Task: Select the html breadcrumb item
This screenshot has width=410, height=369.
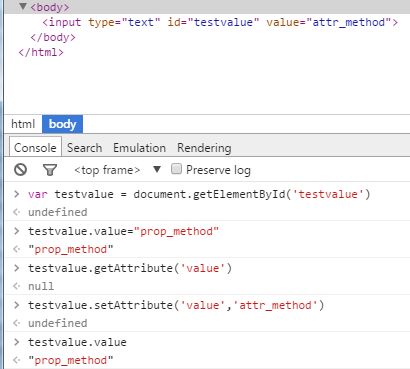Action: click(x=23, y=124)
